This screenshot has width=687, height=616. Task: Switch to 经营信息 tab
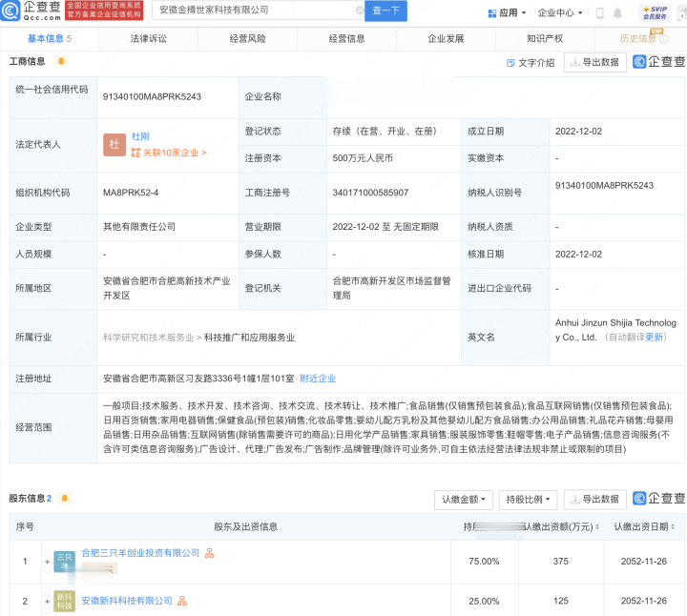coord(346,39)
